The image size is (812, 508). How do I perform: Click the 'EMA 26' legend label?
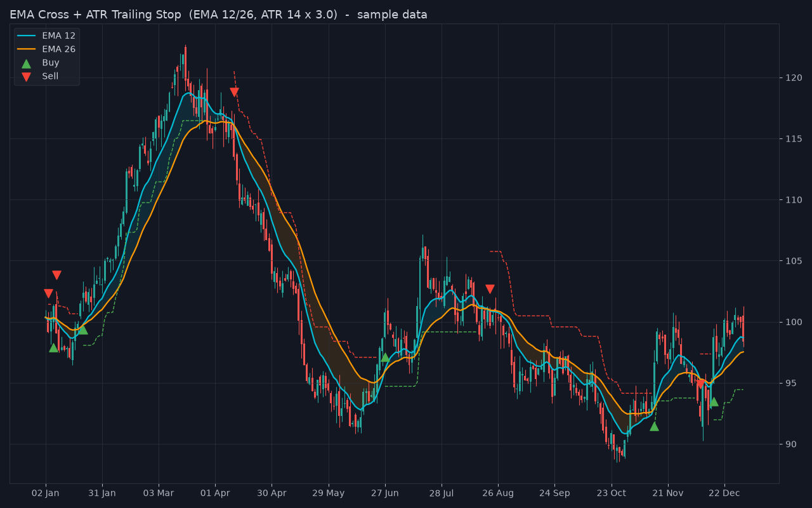pos(58,50)
